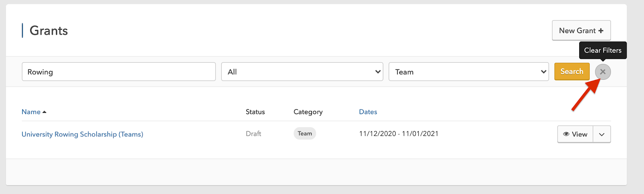Click the Team category badge

point(305,134)
